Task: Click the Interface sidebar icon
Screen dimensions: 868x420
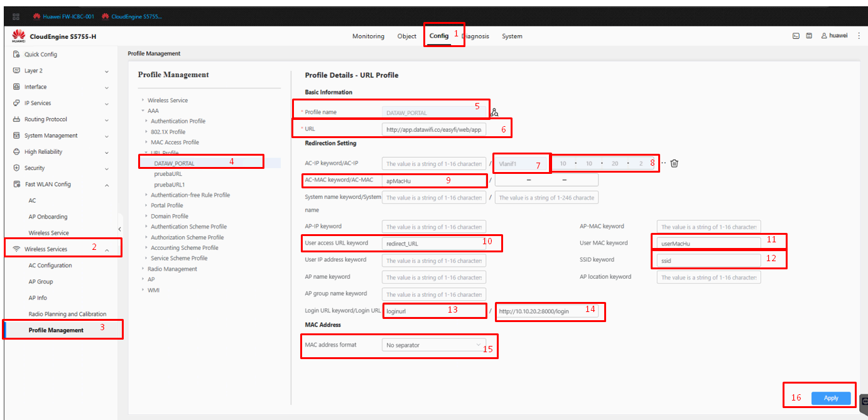Action: [16, 87]
